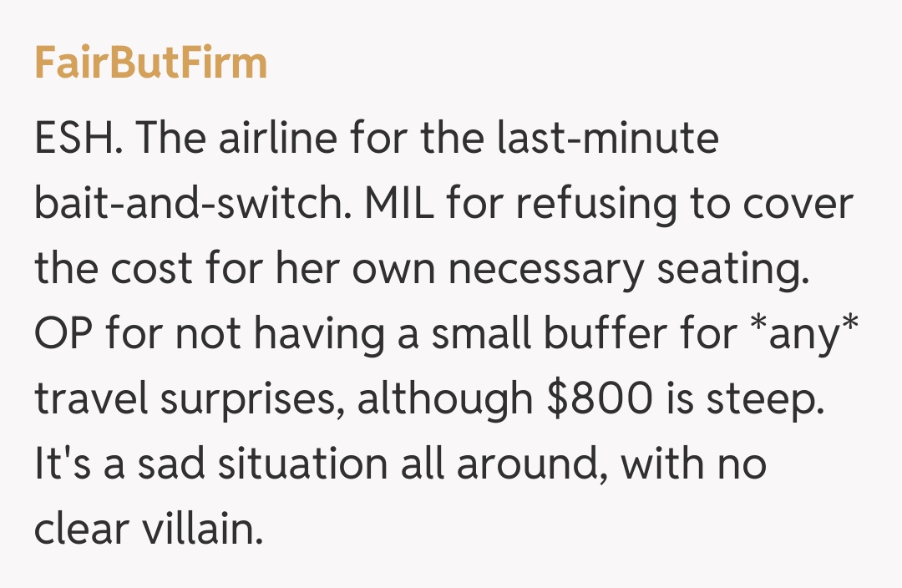Click the phrase "last-minute" in the comment

[607, 139]
